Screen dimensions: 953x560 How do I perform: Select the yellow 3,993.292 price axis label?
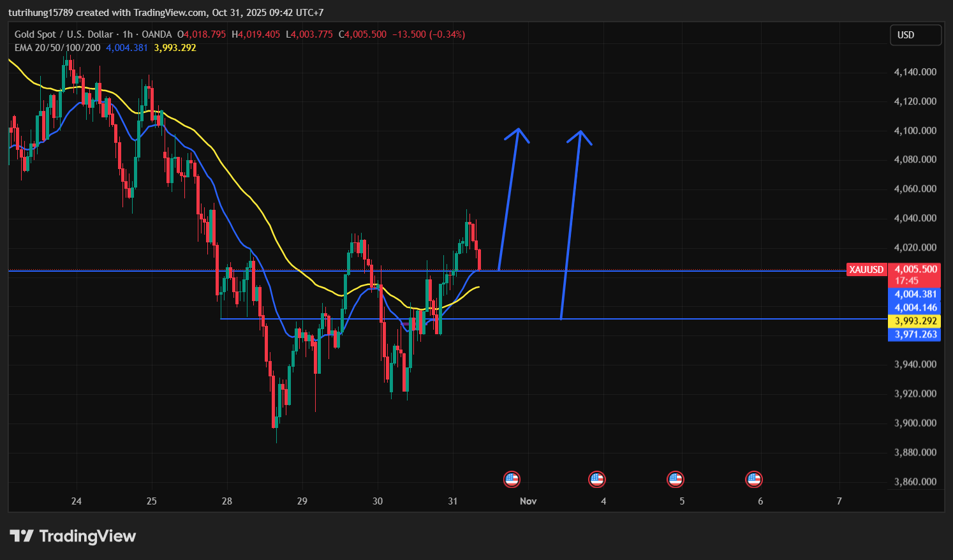click(x=915, y=321)
